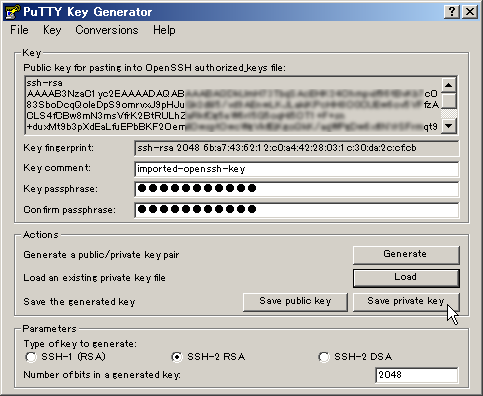Click the 'Confirm passphrase:' label

(69, 210)
